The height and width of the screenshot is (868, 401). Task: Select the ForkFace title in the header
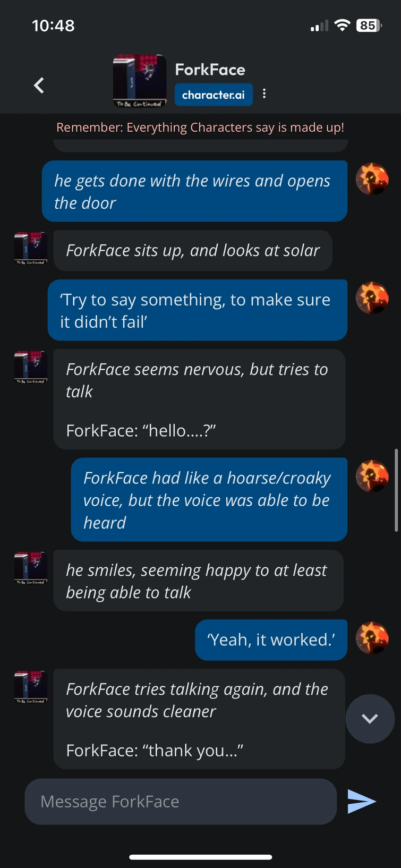tap(210, 69)
